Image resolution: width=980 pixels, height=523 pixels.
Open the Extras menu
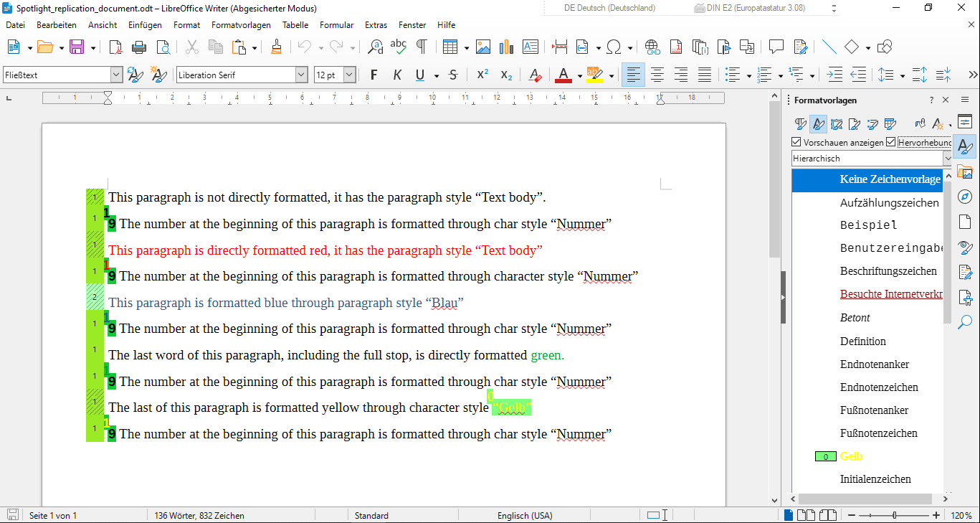(x=376, y=25)
